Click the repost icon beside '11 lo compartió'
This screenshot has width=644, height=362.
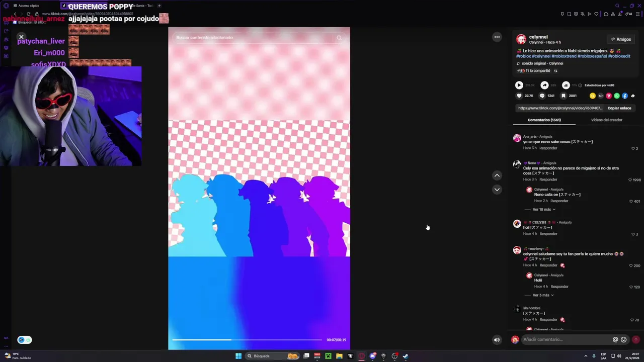click(x=555, y=71)
